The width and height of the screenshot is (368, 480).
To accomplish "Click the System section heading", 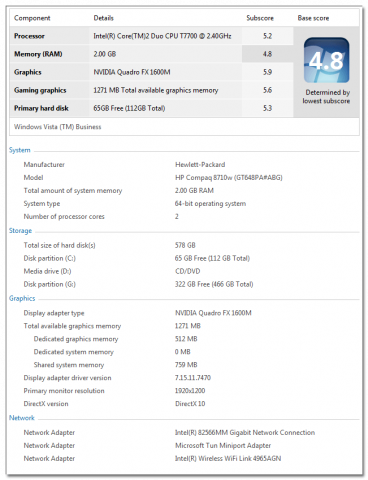I will (x=20, y=150).
